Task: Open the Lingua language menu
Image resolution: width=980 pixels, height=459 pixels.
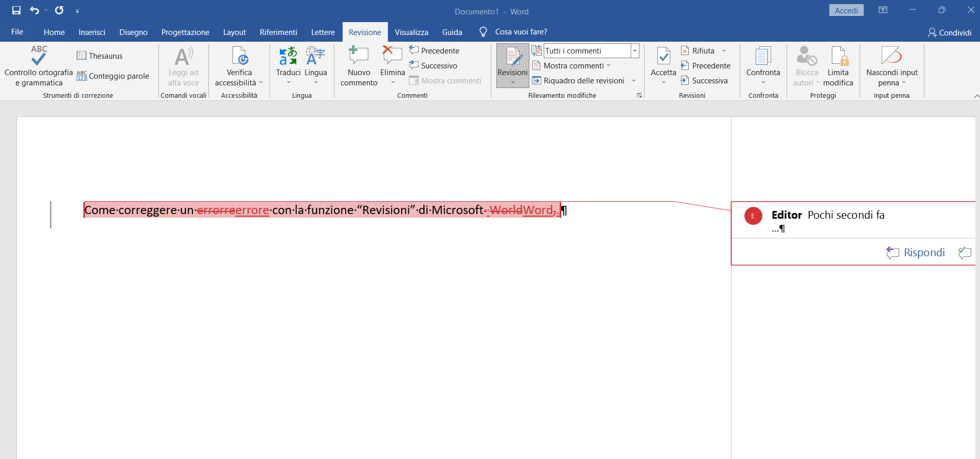Action: (x=315, y=66)
